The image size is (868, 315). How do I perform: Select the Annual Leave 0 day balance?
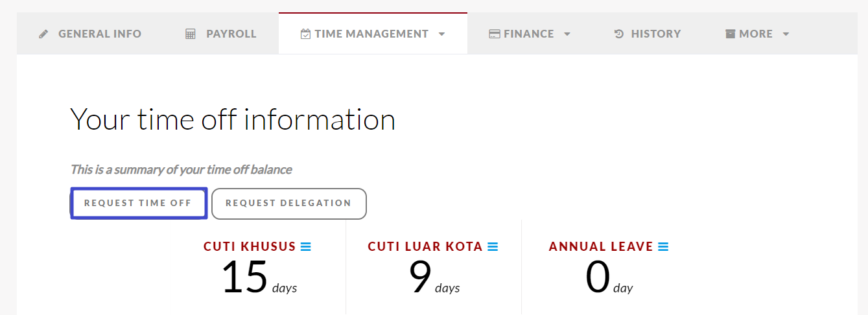[608, 277]
